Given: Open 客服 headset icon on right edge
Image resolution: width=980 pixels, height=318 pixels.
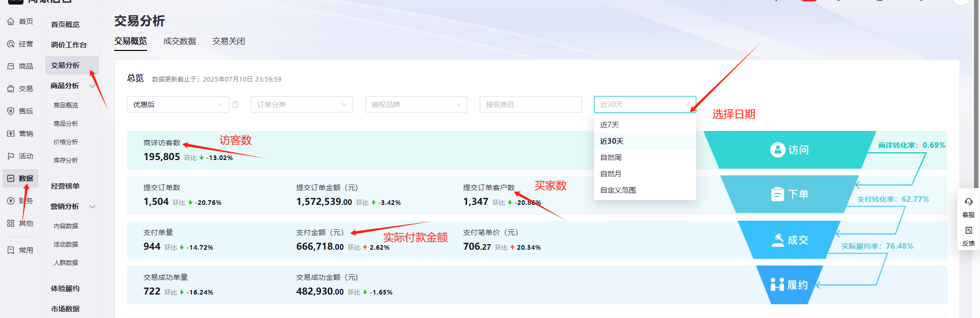Looking at the screenshot, I should [x=968, y=202].
